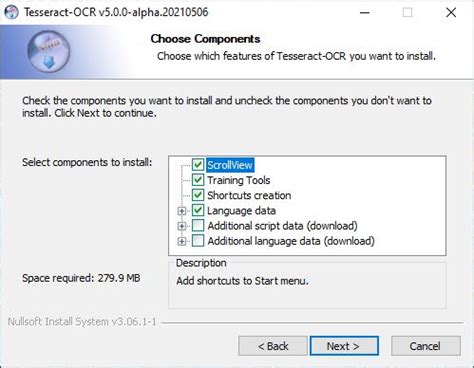Viewport: 474px width, 368px height.
Task: Click the Tesseract installer title bar icon
Action: click(x=12, y=13)
